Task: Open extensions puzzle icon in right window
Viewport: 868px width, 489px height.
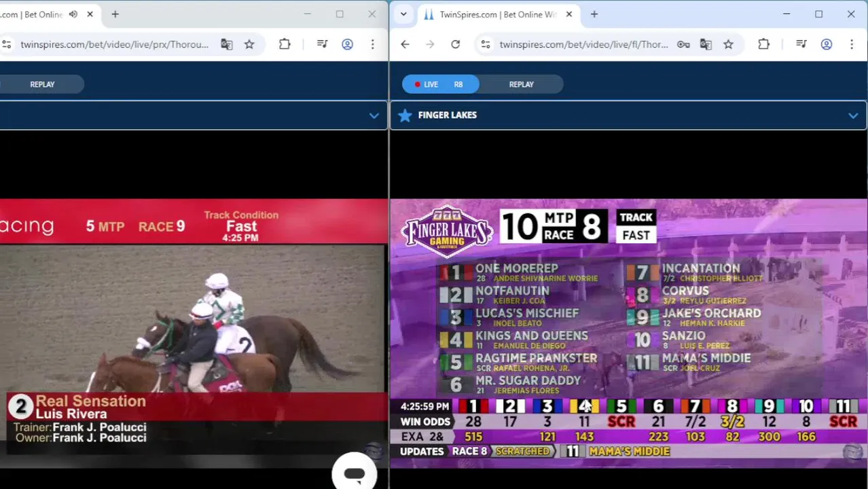Action: [763, 44]
